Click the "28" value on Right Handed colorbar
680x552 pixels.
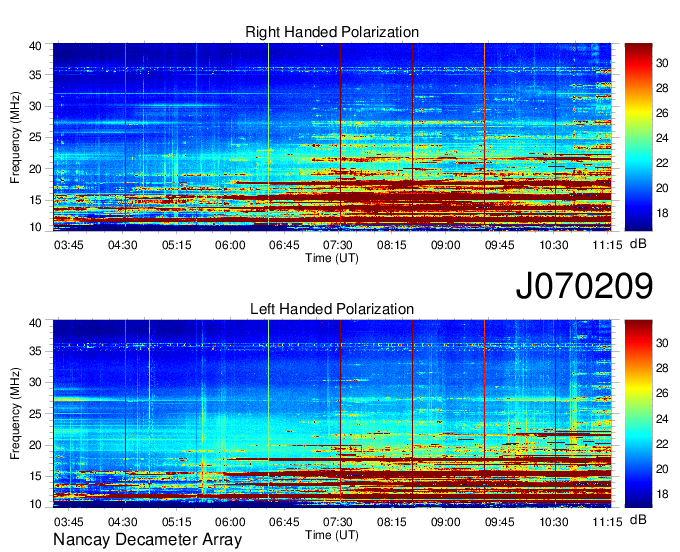(662, 88)
